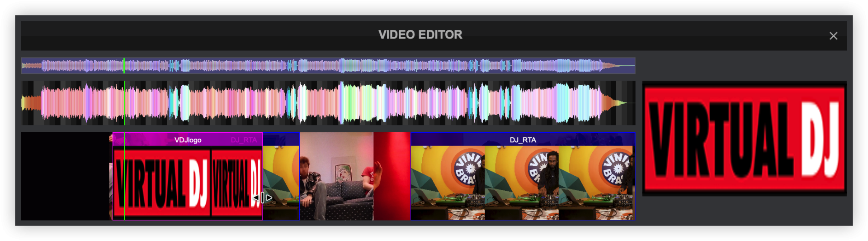
Task: Click the second, narrower Virtual DJ thumbnail
Action: 236,181
